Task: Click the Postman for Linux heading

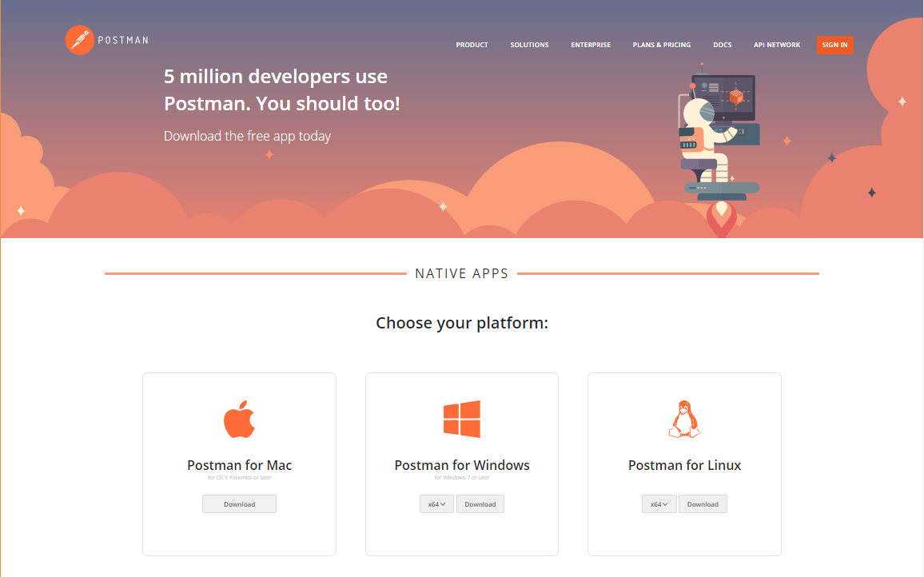Action: (x=684, y=465)
